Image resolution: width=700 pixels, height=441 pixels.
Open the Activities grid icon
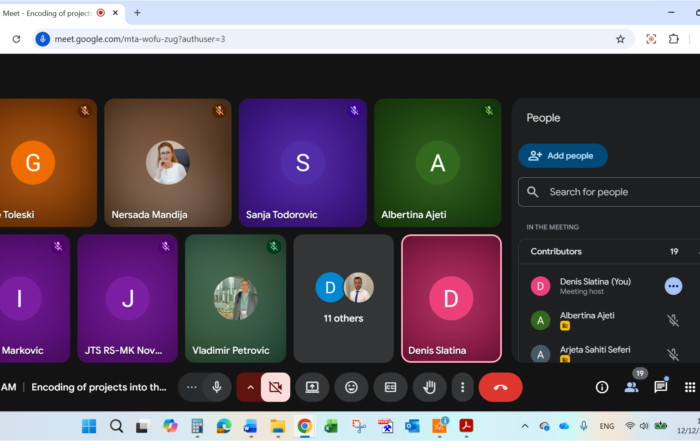[689, 387]
